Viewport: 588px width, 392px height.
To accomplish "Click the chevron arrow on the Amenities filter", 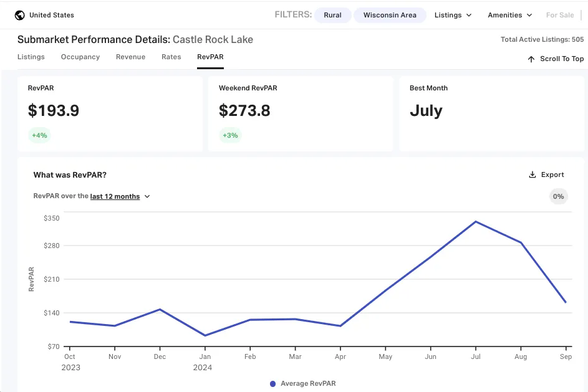I will click(529, 16).
